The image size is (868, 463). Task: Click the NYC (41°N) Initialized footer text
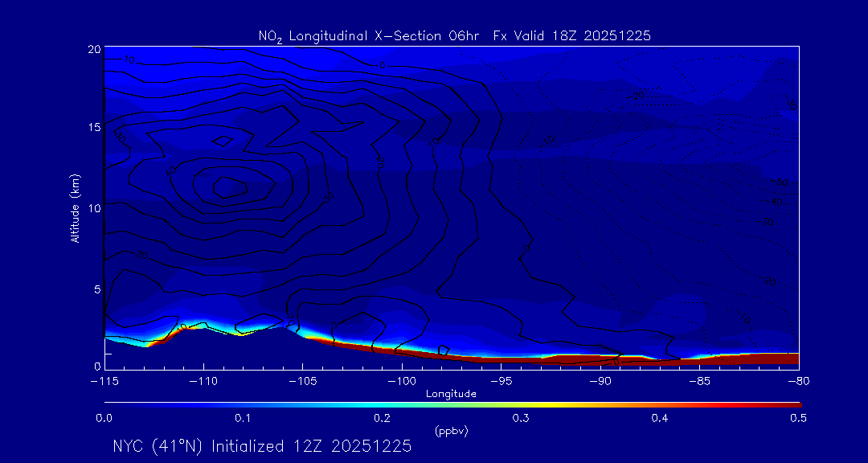[262, 446]
